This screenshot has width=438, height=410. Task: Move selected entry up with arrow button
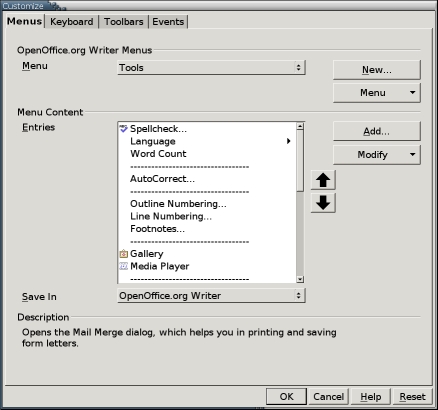[x=323, y=180]
